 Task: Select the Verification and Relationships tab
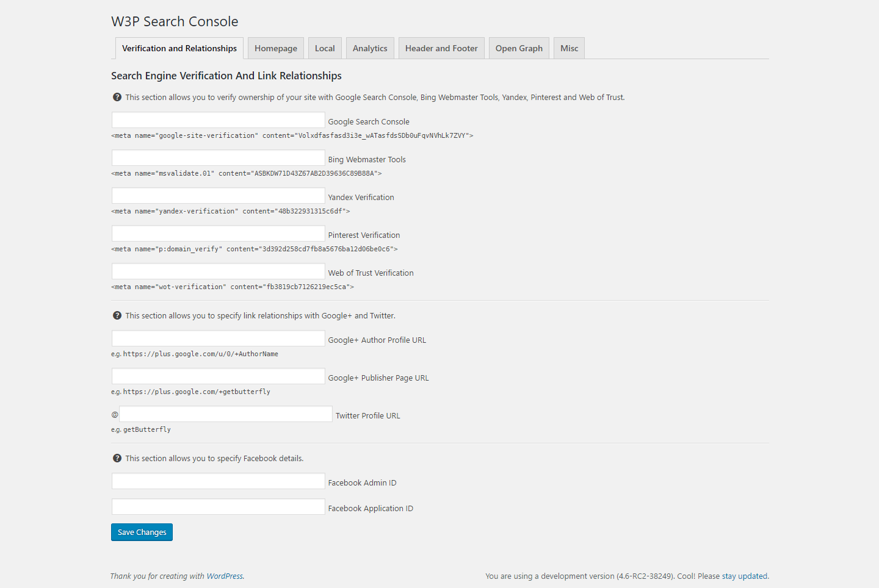pyautogui.click(x=179, y=48)
